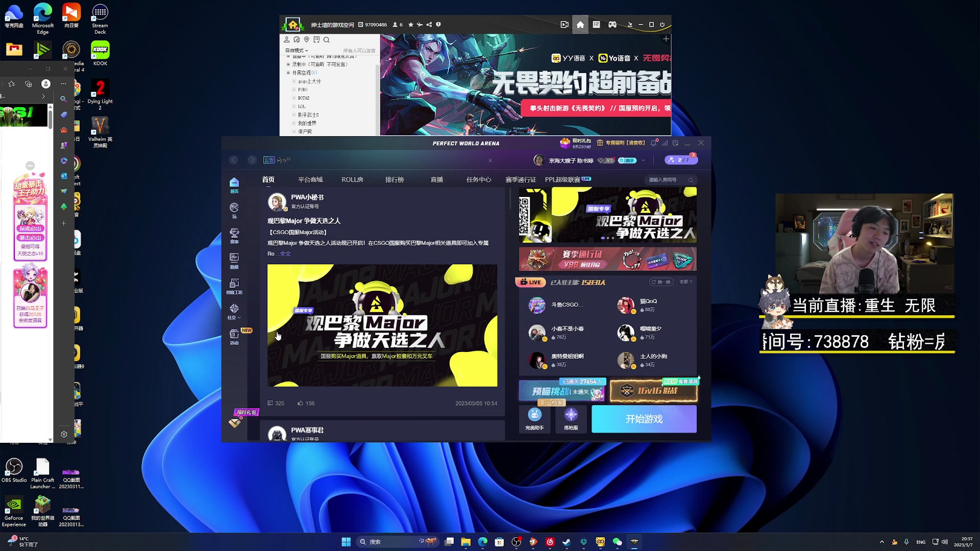Click the 2/7 party members button
The width and height of the screenshot is (980, 551).
[x=681, y=160]
